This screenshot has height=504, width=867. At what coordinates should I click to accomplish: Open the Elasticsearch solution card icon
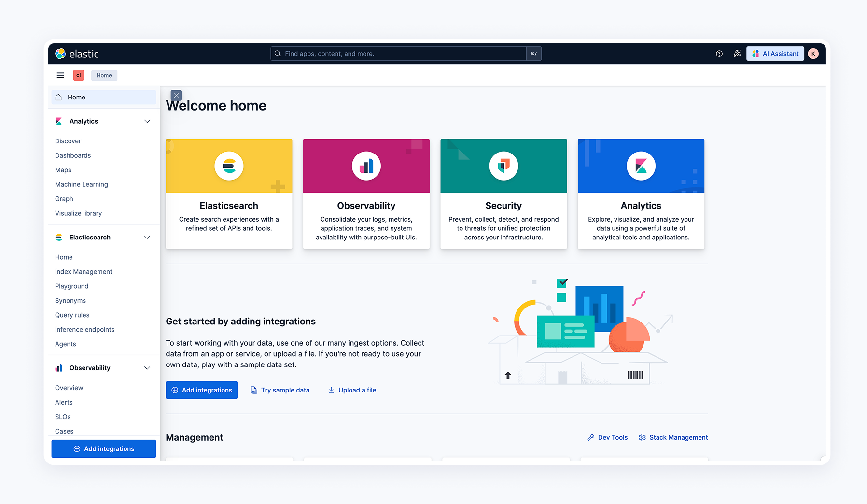point(229,166)
